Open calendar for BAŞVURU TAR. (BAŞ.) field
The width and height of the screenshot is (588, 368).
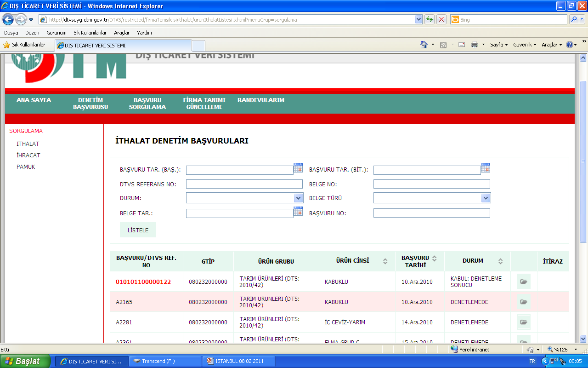(298, 168)
